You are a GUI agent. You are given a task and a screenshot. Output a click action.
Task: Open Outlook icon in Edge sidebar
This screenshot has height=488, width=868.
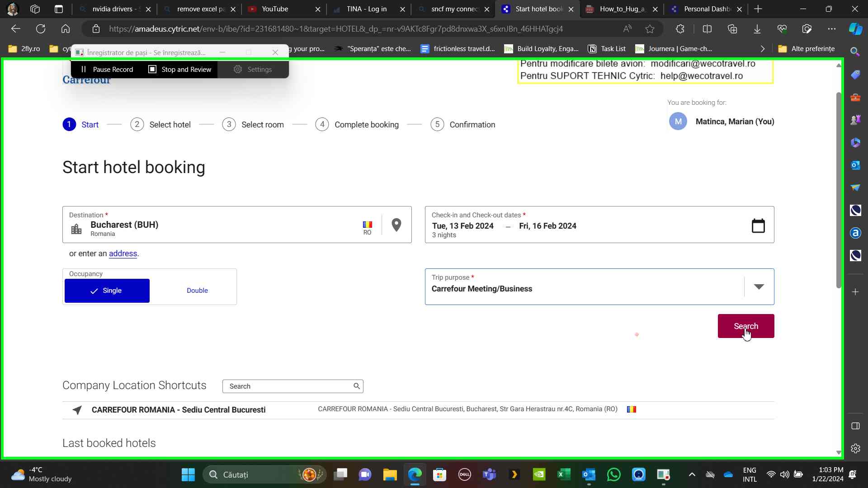855,165
